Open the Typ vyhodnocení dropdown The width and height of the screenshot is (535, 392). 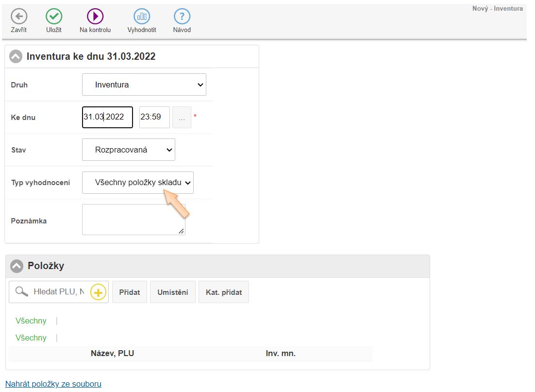click(137, 183)
